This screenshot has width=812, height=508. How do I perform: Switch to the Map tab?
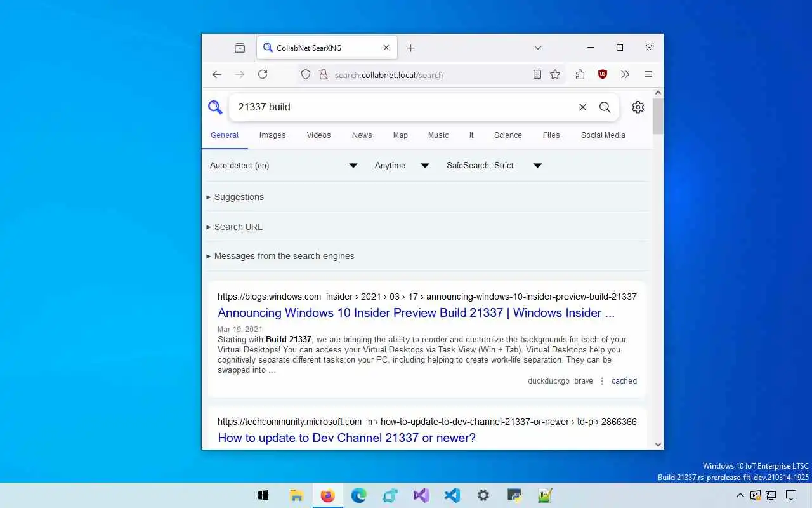click(400, 135)
